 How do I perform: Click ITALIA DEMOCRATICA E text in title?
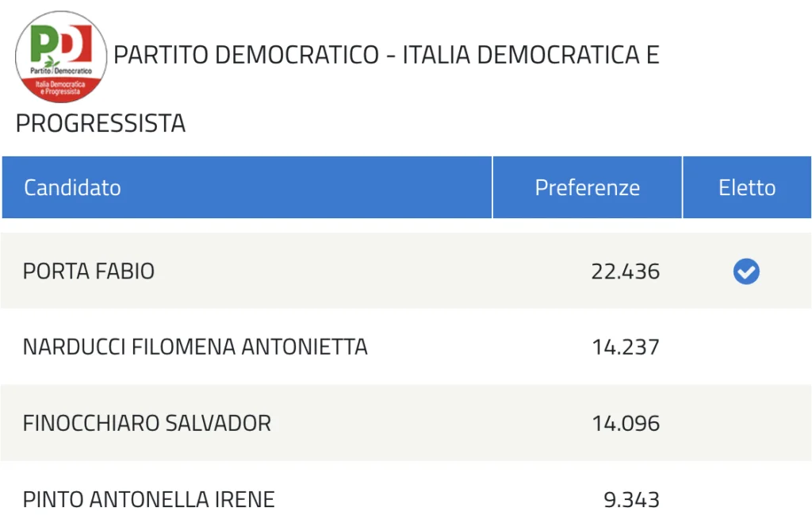tap(530, 55)
